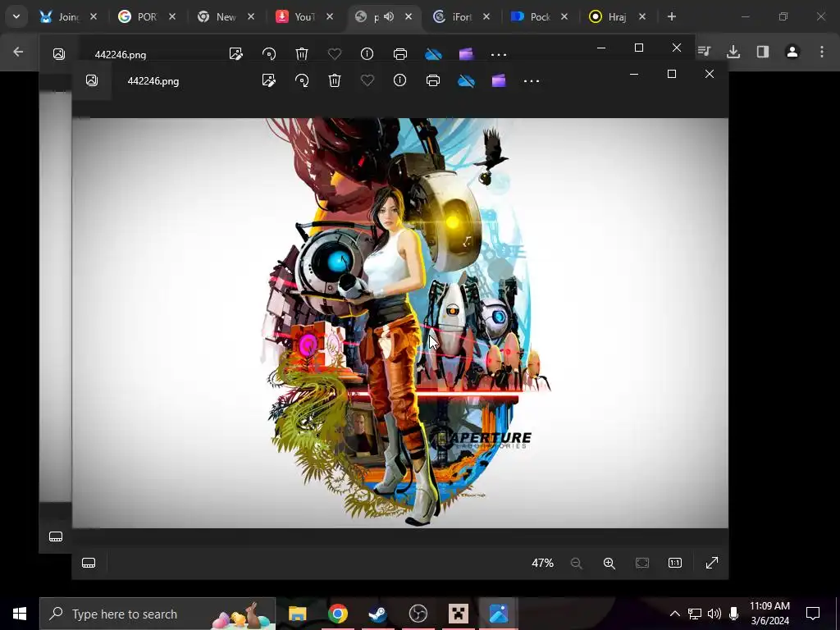Open the notification center
The height and width of the screenshot is (630, 840).
point(813,614)
